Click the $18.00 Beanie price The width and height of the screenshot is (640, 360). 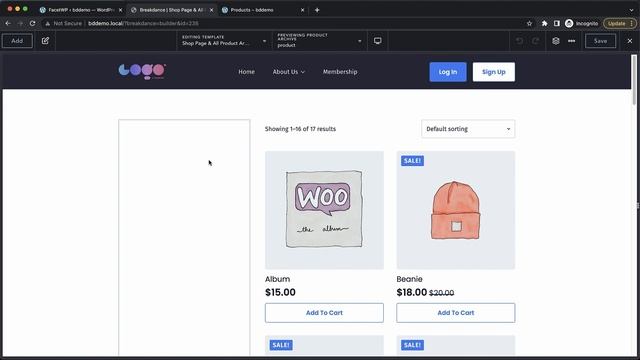[411, 292]
